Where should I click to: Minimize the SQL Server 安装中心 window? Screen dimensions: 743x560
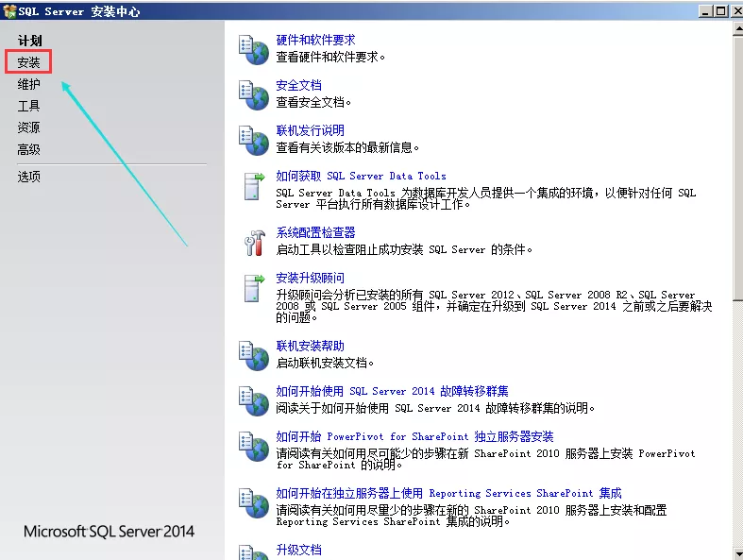coord(705,11)
